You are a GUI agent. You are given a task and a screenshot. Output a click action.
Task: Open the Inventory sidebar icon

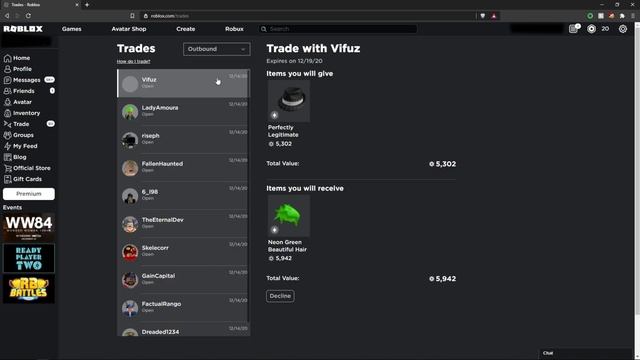click(7, 113)
